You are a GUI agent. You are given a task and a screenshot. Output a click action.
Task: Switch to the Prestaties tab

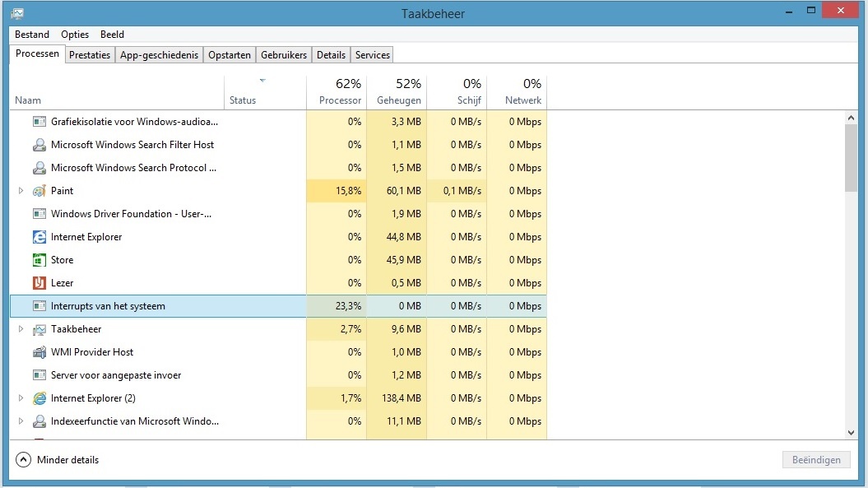(x=90, y=55)
